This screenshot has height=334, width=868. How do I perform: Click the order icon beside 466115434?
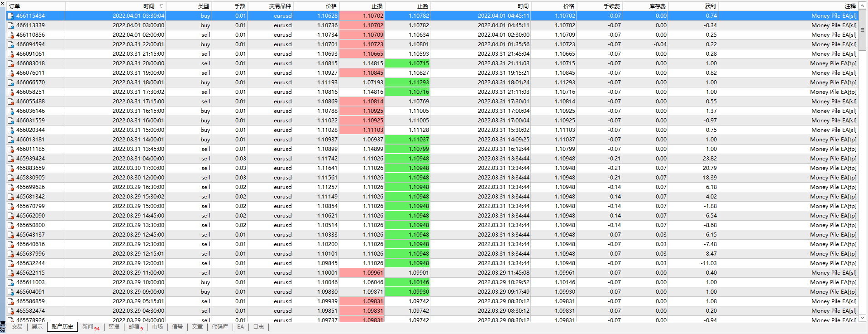11,16
